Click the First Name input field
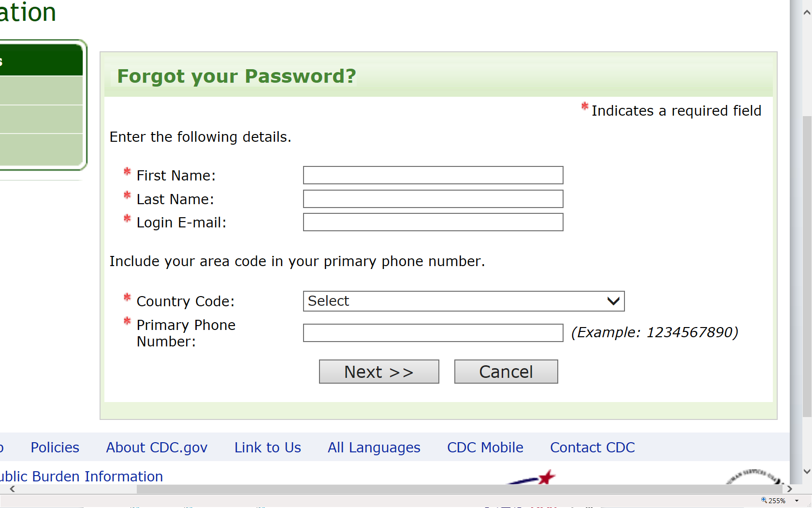 433,175
